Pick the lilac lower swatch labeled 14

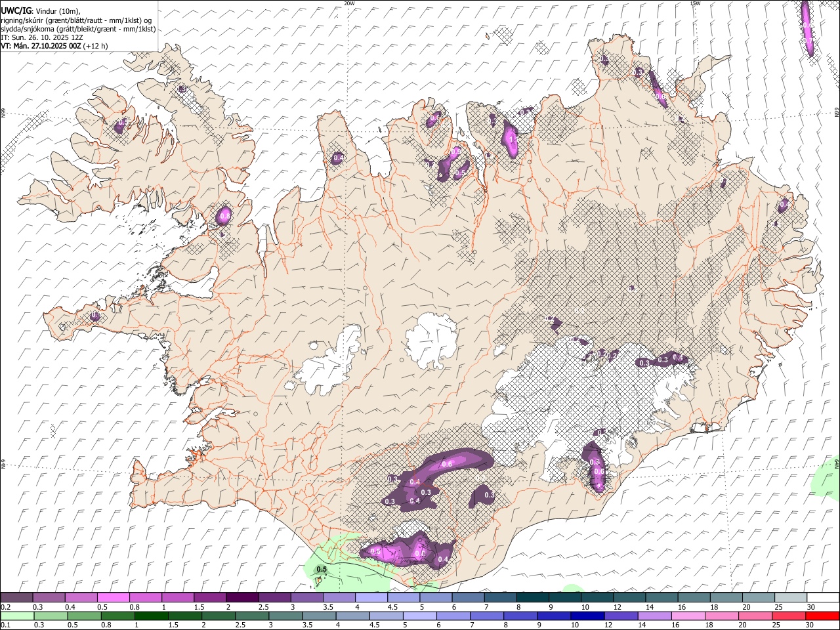tap(654, 616)
